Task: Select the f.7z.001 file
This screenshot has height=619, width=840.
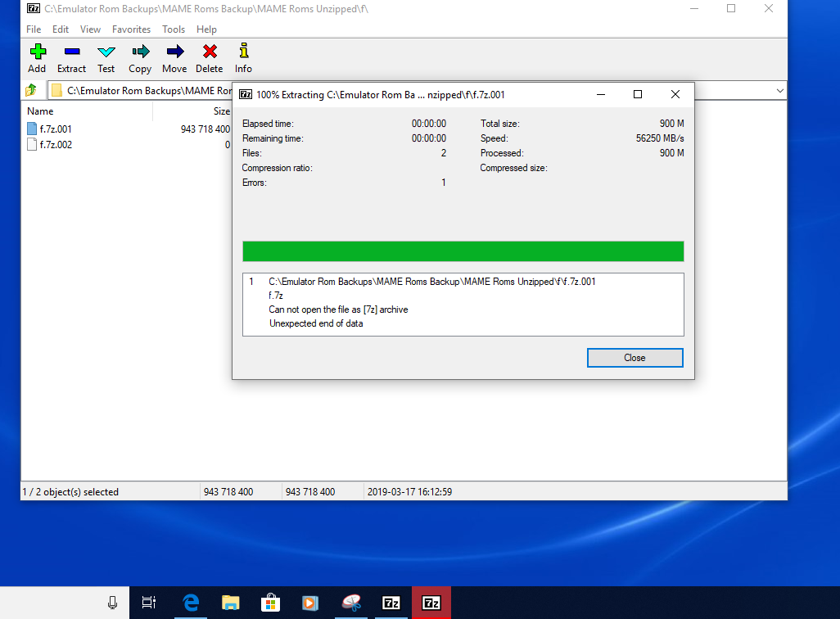Action: pos(56,129)
